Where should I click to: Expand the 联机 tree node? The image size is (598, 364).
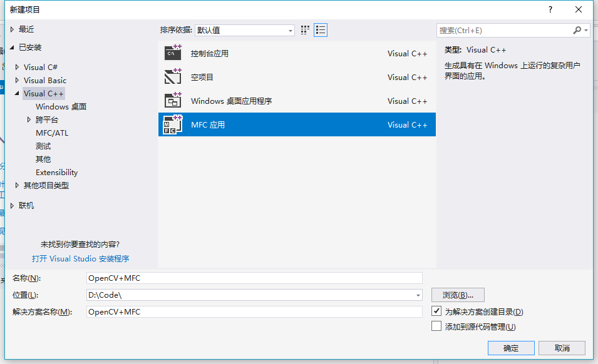(x=12, y=205)
